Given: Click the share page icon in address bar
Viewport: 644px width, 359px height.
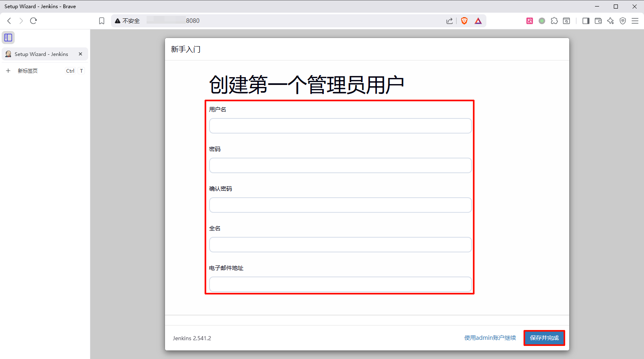Looking at the screenshot, I should pyautogui.click(x=449, y=21).
